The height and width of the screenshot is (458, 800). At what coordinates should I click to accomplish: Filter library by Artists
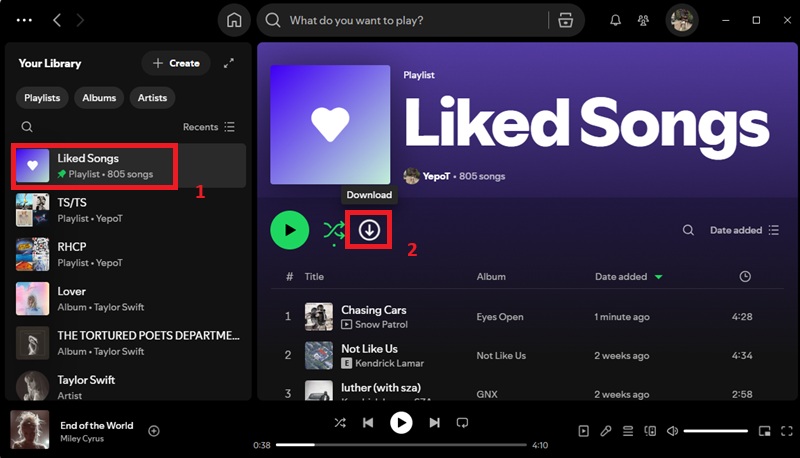pos(152,97)
